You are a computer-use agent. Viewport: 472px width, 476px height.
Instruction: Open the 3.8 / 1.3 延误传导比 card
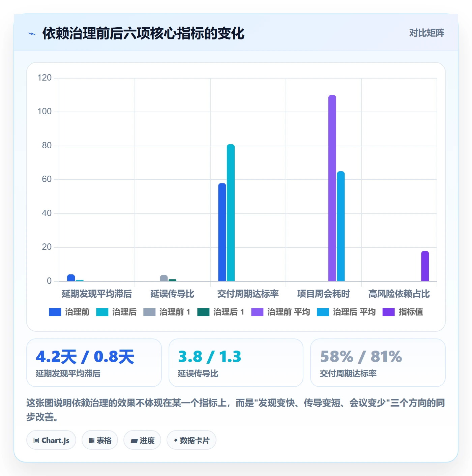(x=236, y=363)
